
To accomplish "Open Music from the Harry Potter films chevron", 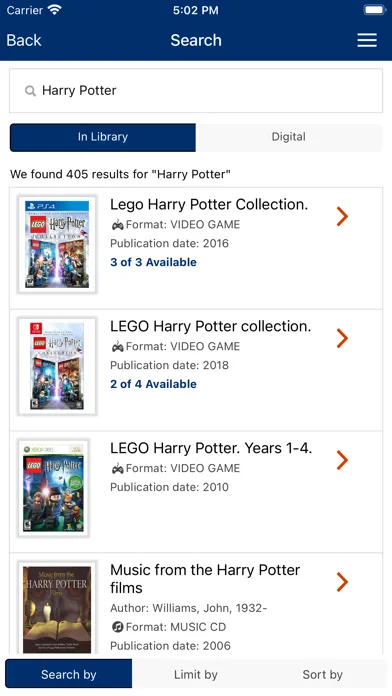I will click(342, 582).
